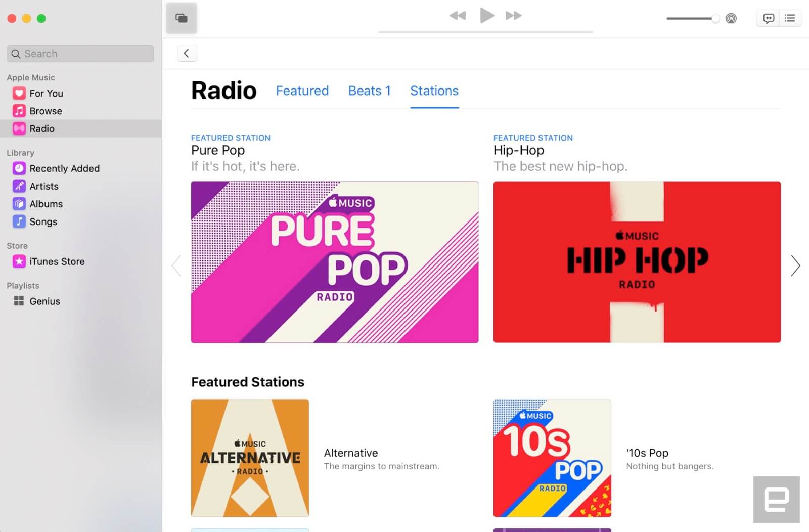Select the Stations tab

pos(434,91)
